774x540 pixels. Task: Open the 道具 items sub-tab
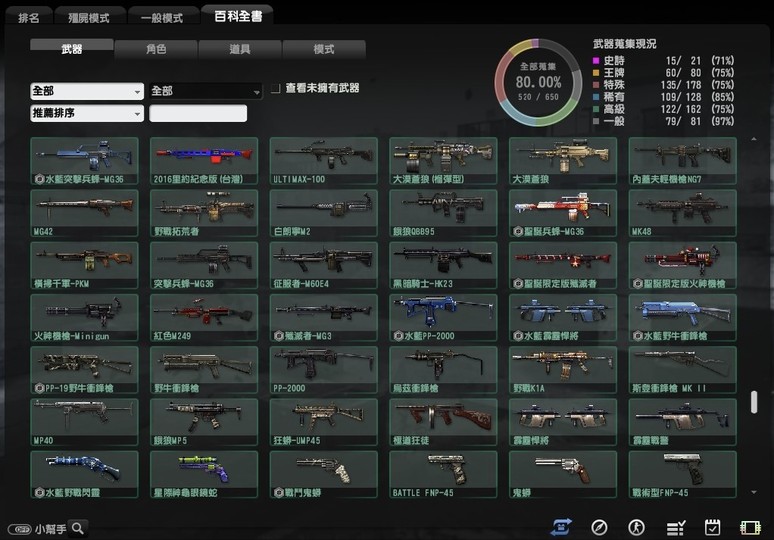(x=240, y=49)
